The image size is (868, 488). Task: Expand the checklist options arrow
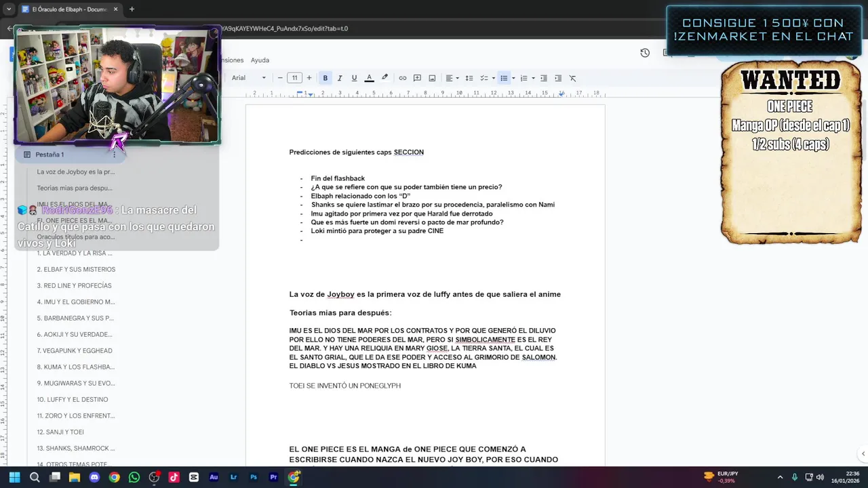pyautogui.click(x=494, y=78)
